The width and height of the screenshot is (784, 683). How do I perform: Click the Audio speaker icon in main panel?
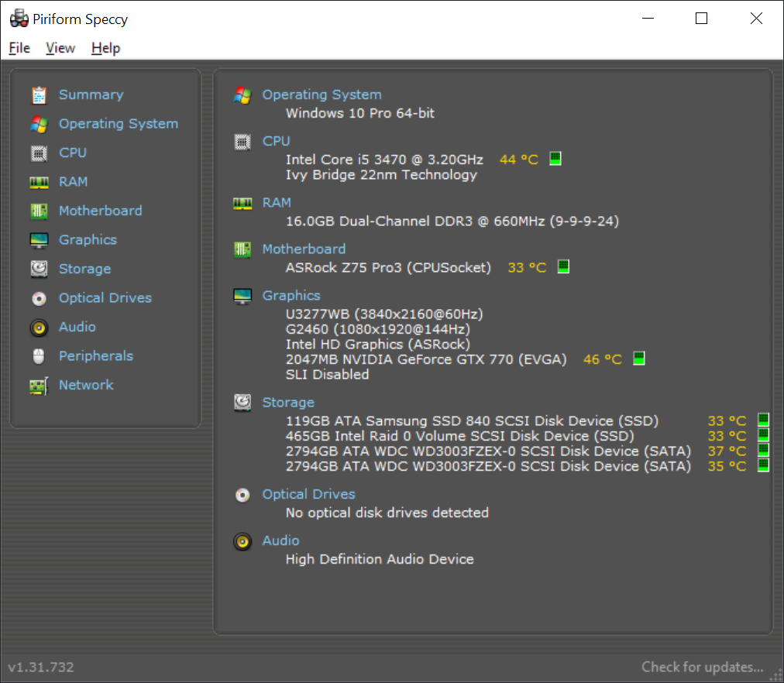[242, 541]
